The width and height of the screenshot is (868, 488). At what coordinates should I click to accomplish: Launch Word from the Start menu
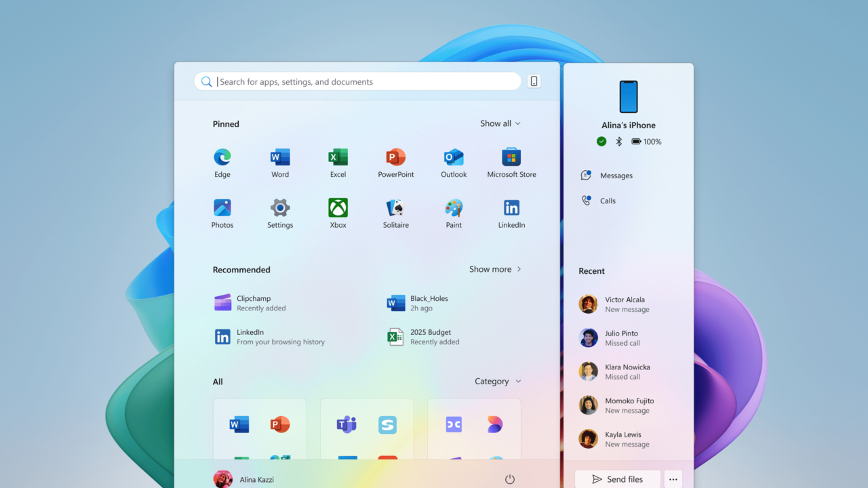point(280,161)
